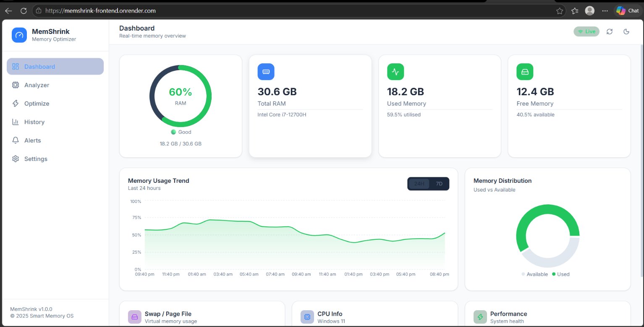This screenshot has width=644, height=327.
Task: Click the Intel Core i7-12700H text
Action: (282, 114)
